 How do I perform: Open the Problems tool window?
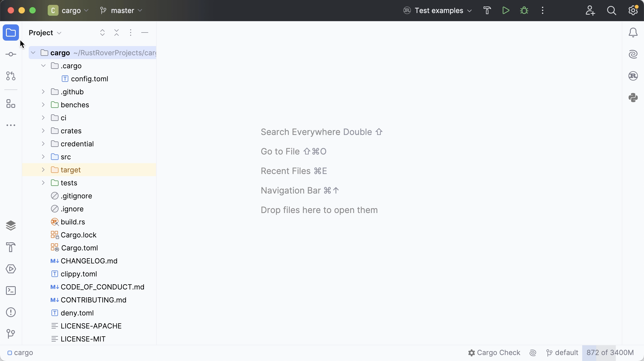11,312
